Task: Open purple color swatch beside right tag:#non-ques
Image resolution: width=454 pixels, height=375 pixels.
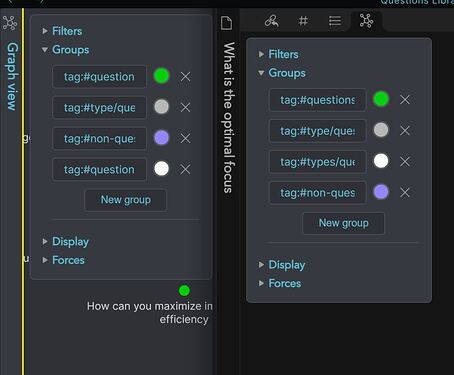Action: (381, 192)
